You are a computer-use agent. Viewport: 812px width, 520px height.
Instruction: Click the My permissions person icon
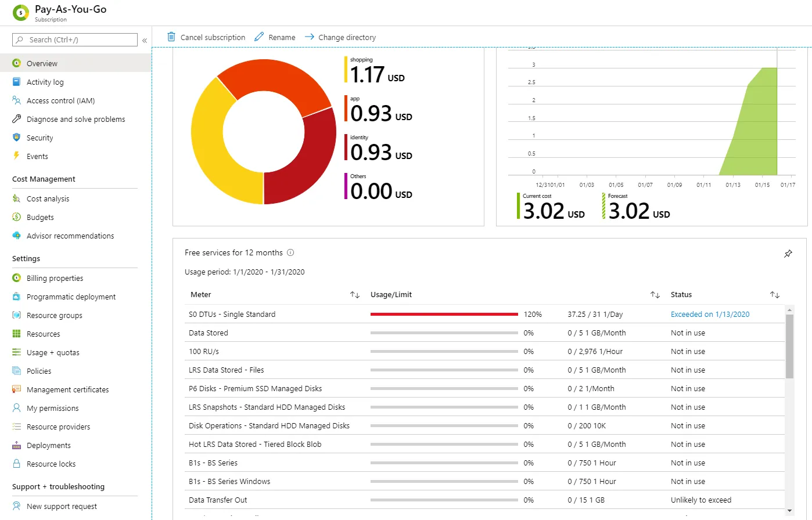(16, 408)
